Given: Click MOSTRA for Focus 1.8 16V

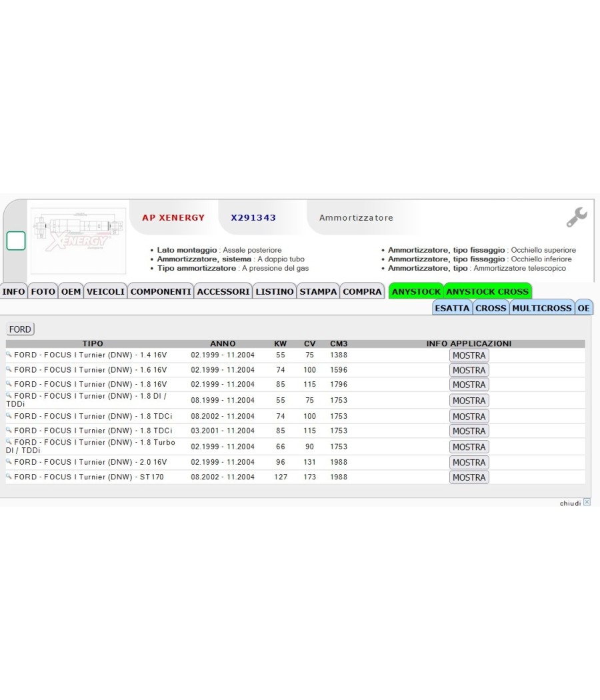Looking at the screenshot, I should click(469, 385).
